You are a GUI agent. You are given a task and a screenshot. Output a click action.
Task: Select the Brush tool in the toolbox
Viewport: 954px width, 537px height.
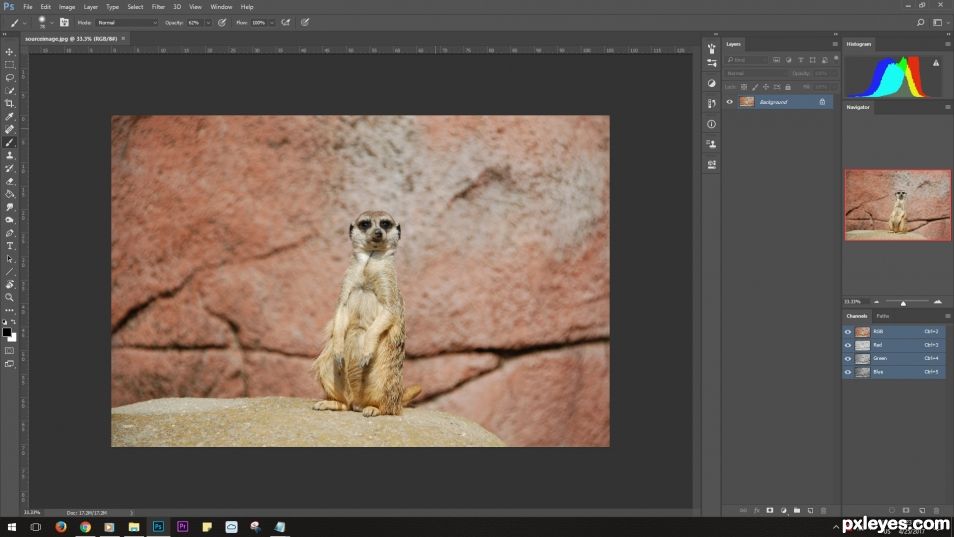pyautogui.click(x=9, y=142)
